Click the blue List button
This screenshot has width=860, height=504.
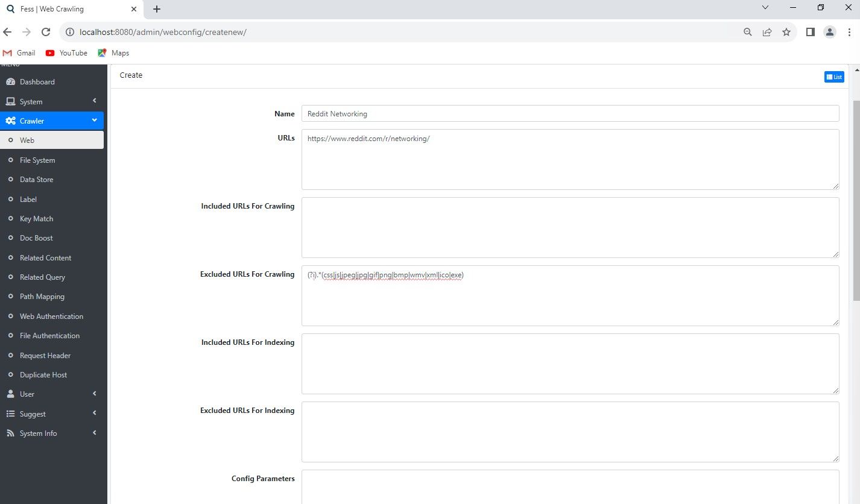(834, 77)
